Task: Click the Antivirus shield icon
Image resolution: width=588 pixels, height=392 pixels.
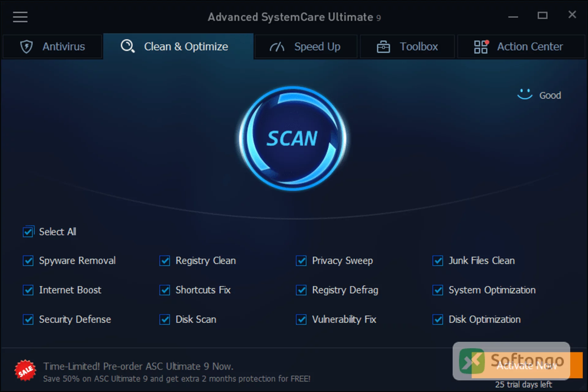Action: [26, 47]
